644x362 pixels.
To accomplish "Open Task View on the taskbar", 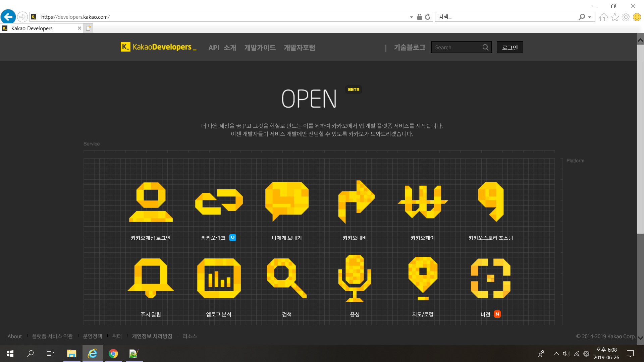I will tap(50, 354).
